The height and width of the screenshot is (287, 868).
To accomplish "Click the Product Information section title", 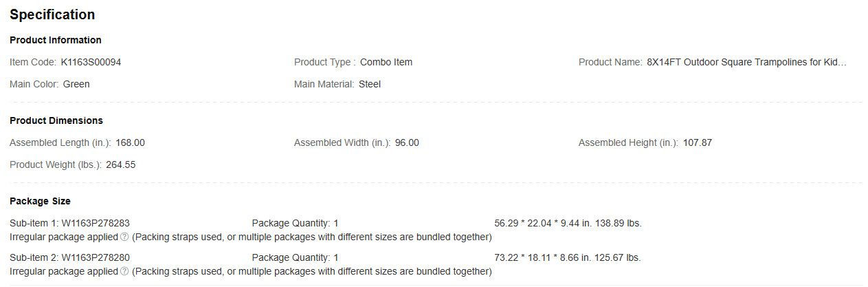I will pos(56,40).
